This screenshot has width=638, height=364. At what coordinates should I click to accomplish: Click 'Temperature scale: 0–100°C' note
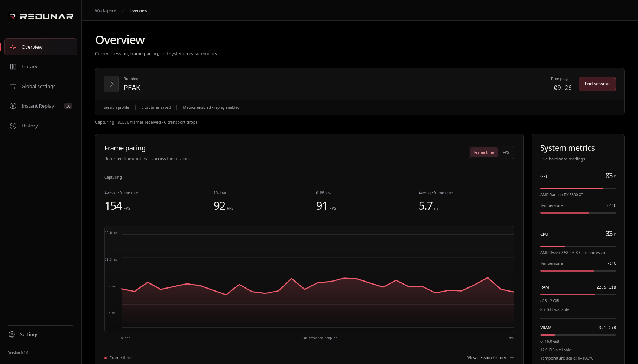point(567,358)
